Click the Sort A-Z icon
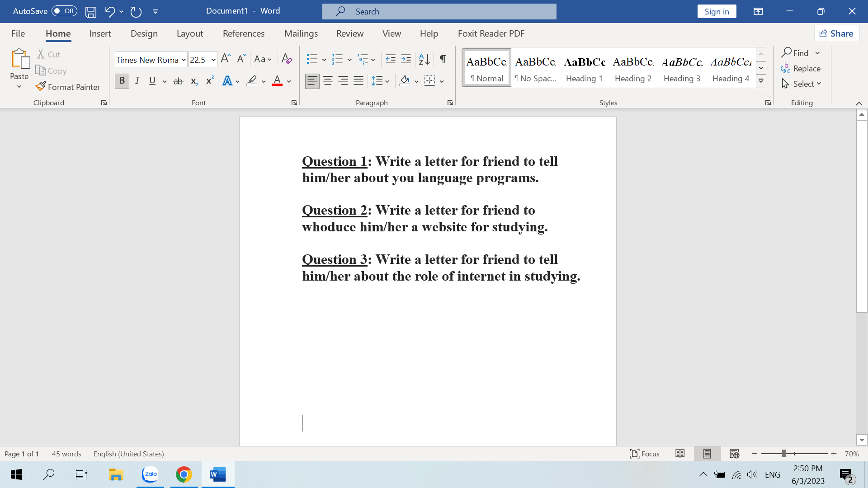 [x=424, y=59]
